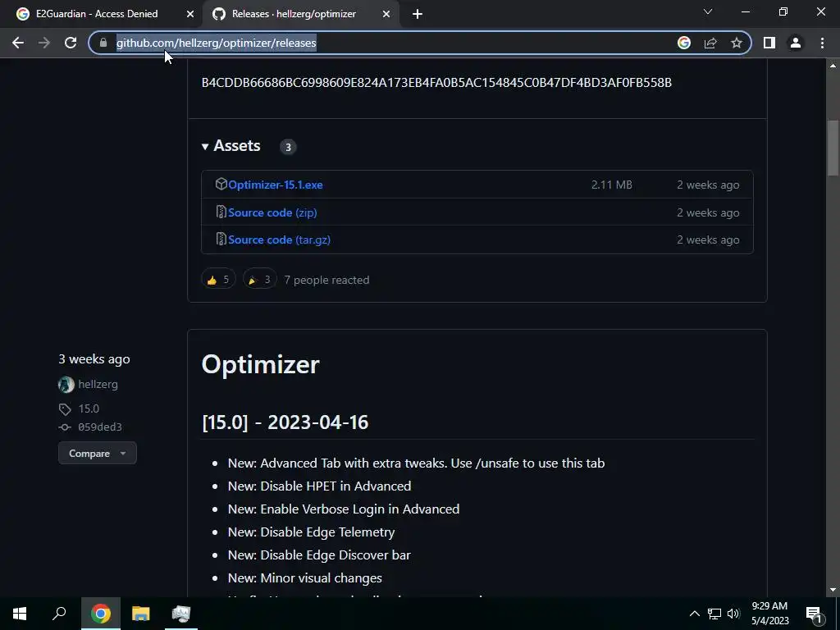Open Google icon in address bar
The width and height of the screenshot is (840, 630).
tap(684, 43)
